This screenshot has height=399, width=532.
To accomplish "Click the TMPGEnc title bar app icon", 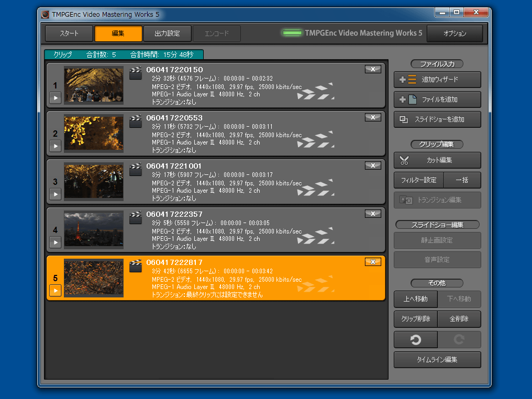I will click(x=45, y=15).
